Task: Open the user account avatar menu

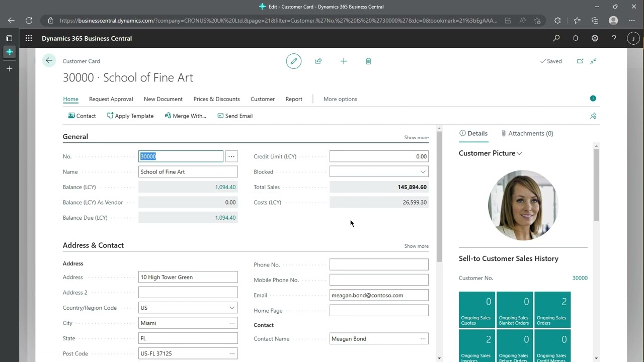Action: (x=633, y=38)
